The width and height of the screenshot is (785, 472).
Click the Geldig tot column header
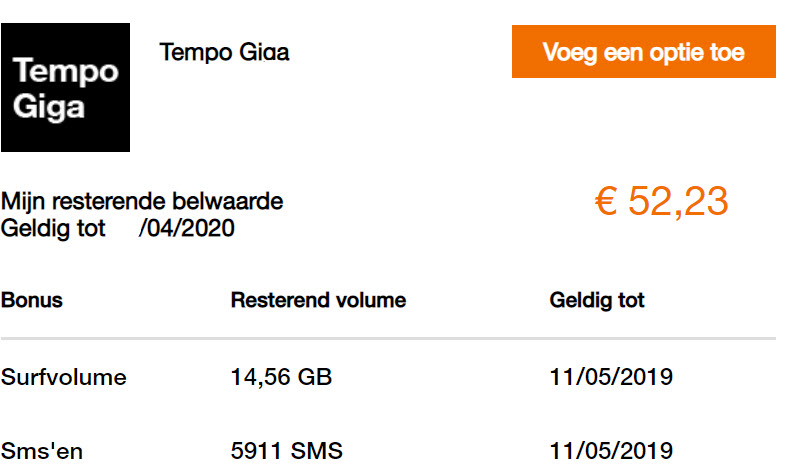(x=597, y=300)
